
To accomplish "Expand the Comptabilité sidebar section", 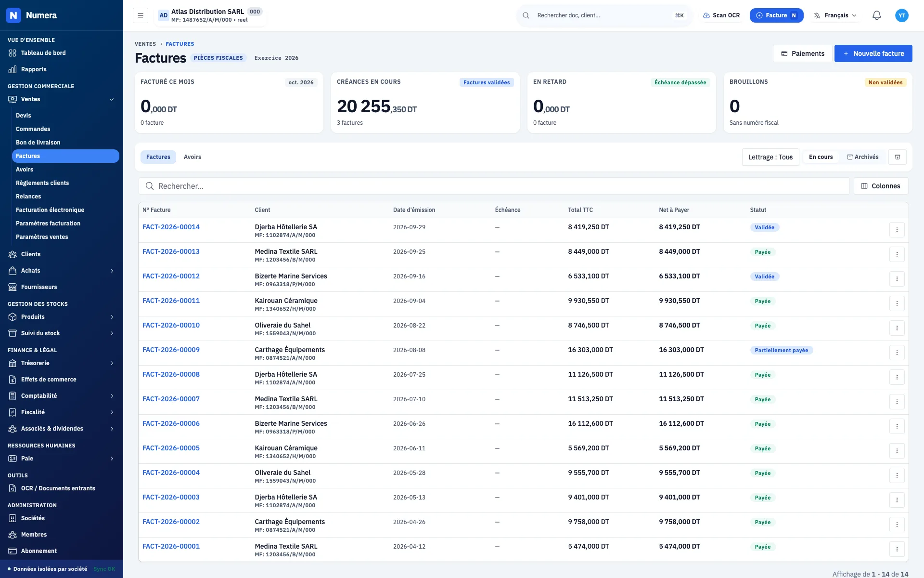I will [62, 396].
